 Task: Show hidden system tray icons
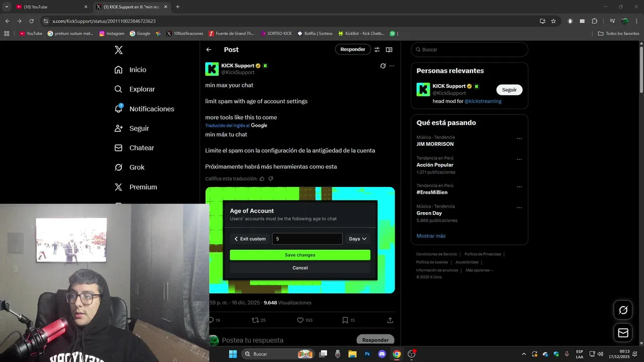coord(524,354)
